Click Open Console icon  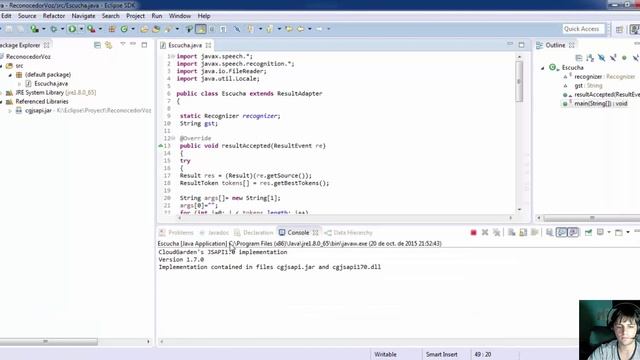pyautogui.click(x=619, y=233)
